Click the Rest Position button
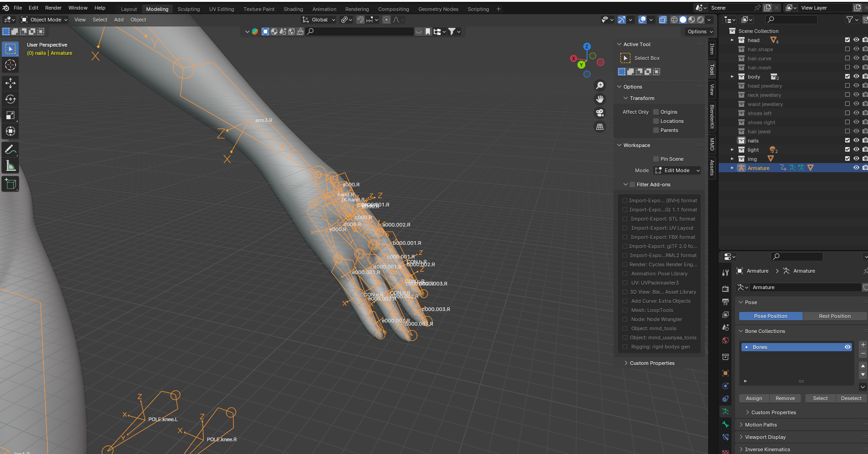Viewport: 868px width, 454px height. [835, 316]
